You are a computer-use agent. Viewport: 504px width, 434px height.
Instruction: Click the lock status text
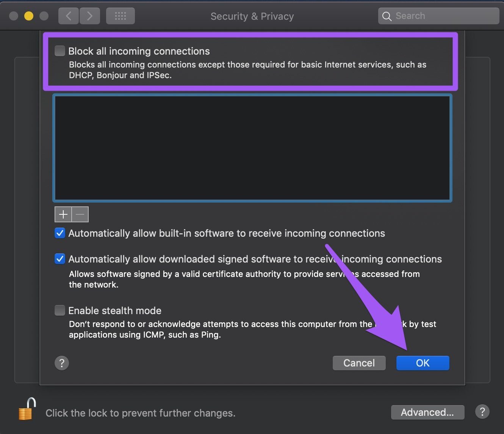[141, 413]
